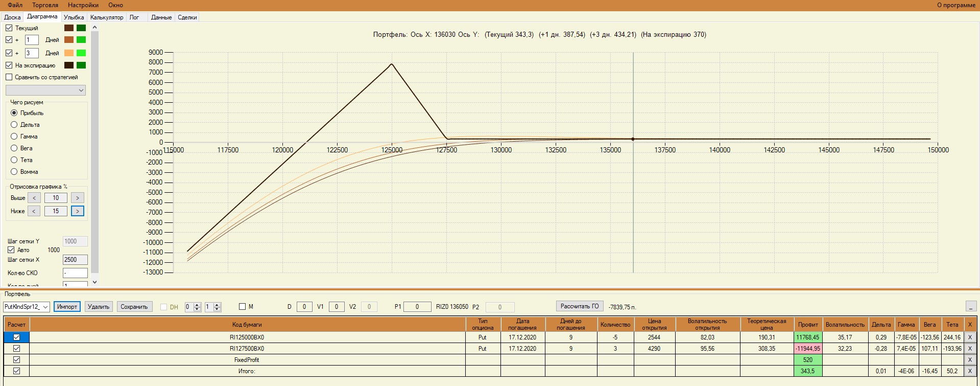Click the Выше percentage field showing 10
Image resolution: width=980 pixels, height=386 pixels.
point(56,198)
